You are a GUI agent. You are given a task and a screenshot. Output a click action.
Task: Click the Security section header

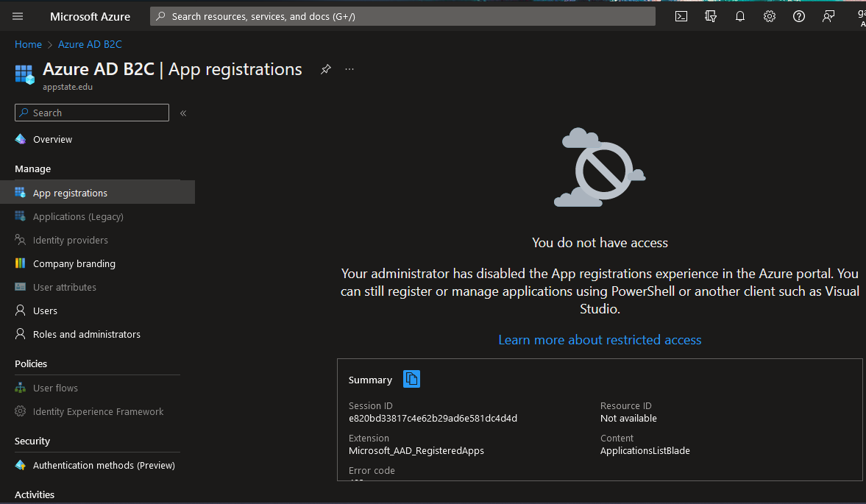(x=32, y=441)
